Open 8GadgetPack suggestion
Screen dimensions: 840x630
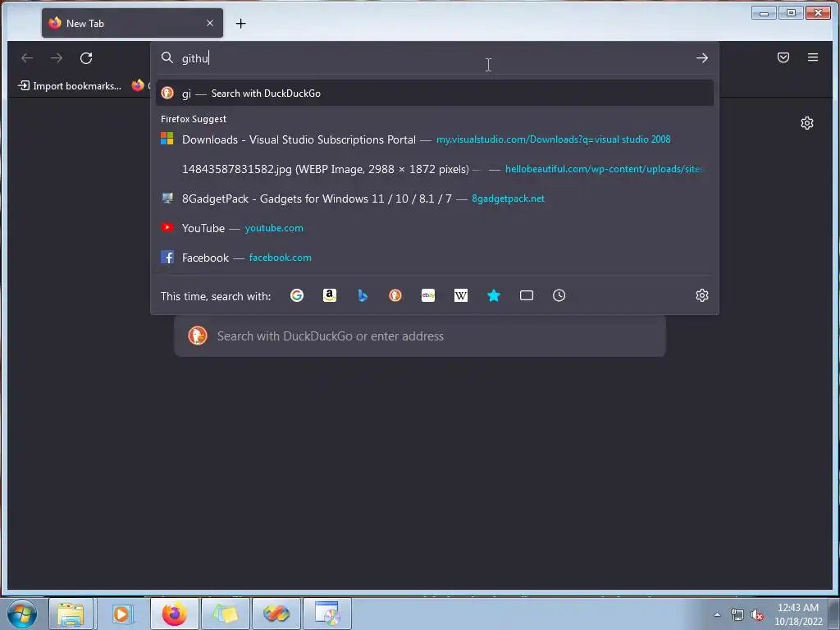(x=435, y=199)
